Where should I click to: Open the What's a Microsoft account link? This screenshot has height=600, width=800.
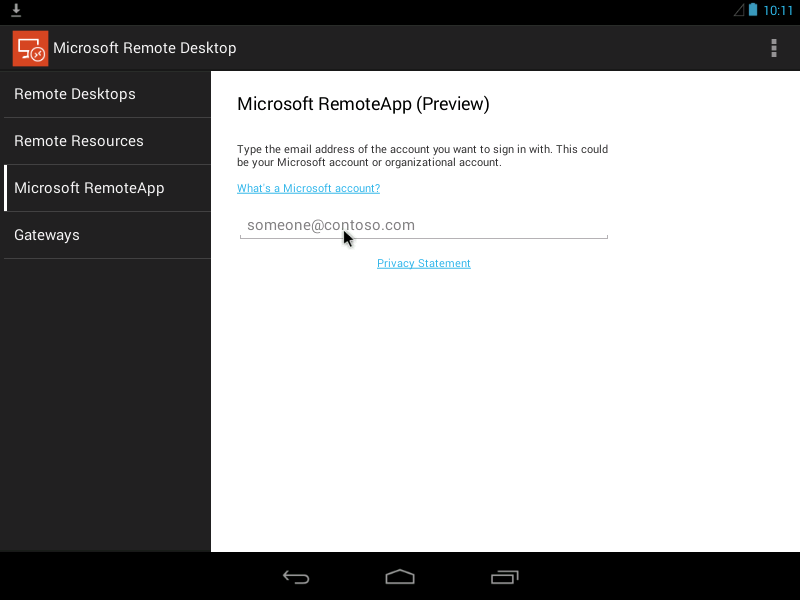[308, 188]
